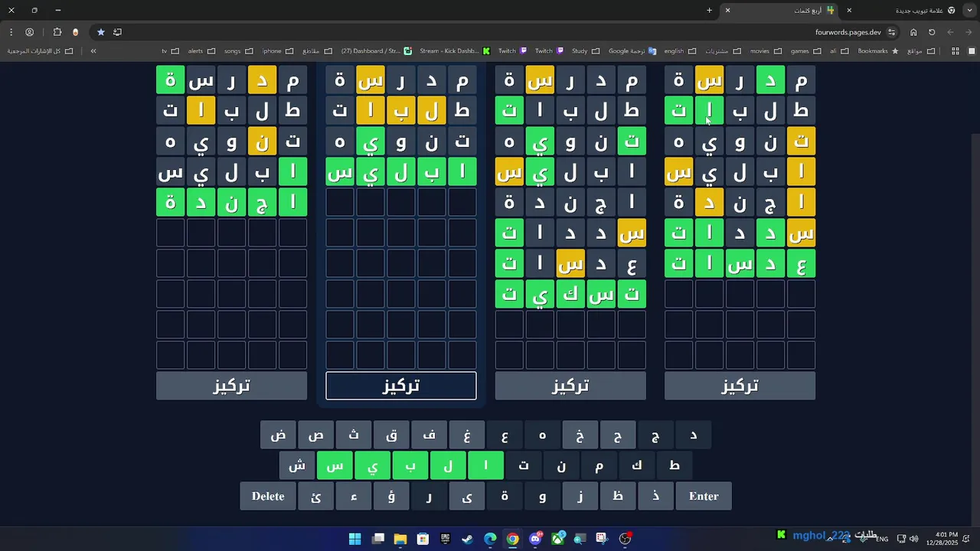Image resolution: width=980 pixels, height=551 pixels.
Task: Reload the fourwords page
Action: (x=932, y=32)
